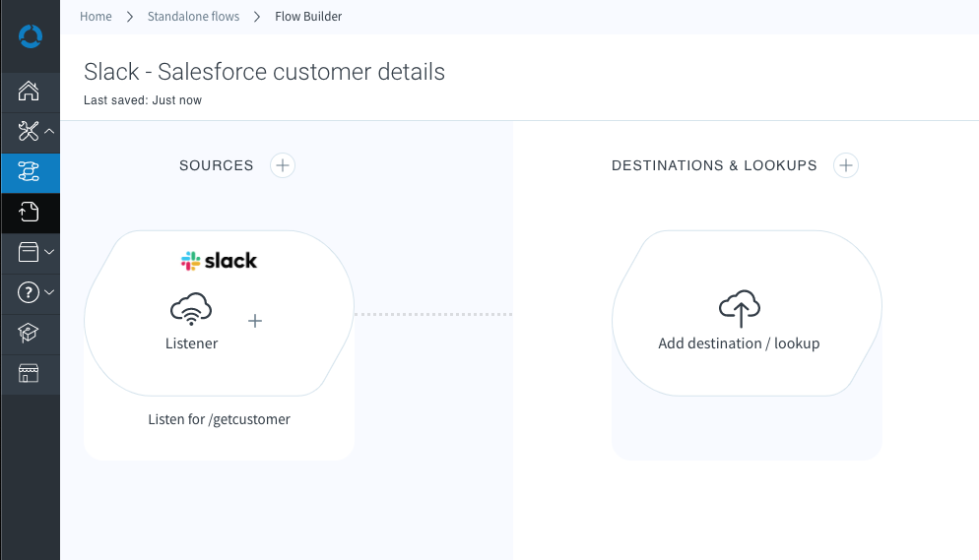Click the plus icon beside Listener
Screen dimensions: 979x560
[255, 321]
